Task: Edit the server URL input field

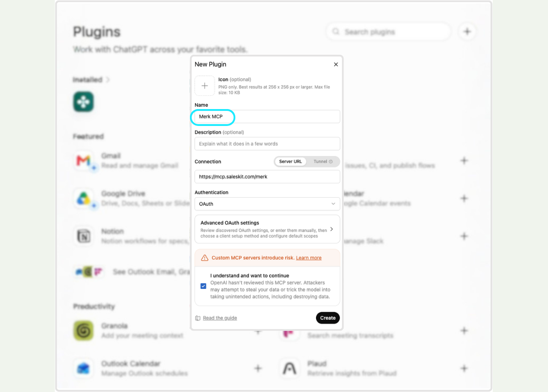Action: [267, 177]
